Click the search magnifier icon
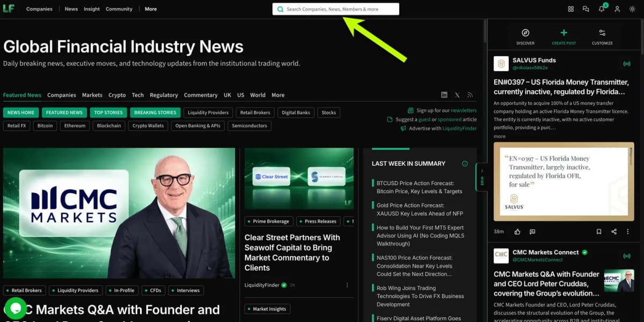The width and height of the screenshot is (644, 322). 280,9
